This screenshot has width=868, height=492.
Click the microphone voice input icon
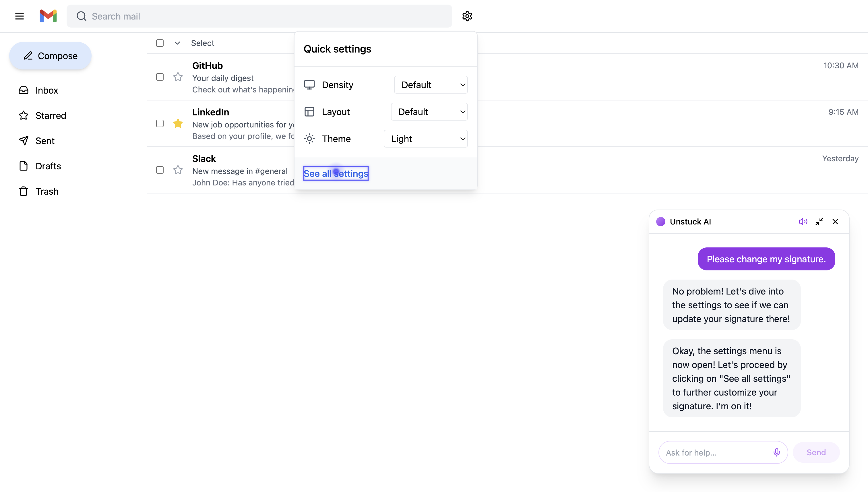[x=776, y=452]
